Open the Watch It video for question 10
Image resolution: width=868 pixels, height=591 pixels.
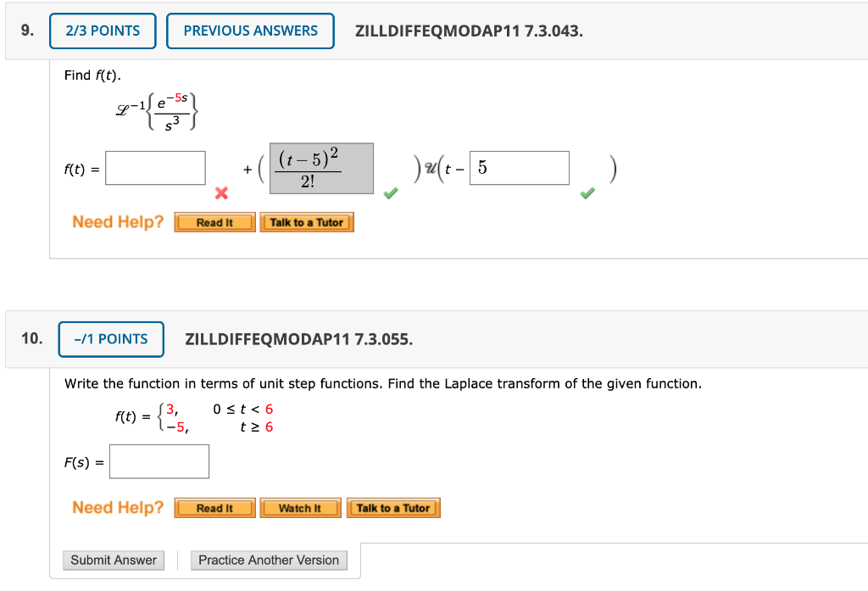point(300,508)
